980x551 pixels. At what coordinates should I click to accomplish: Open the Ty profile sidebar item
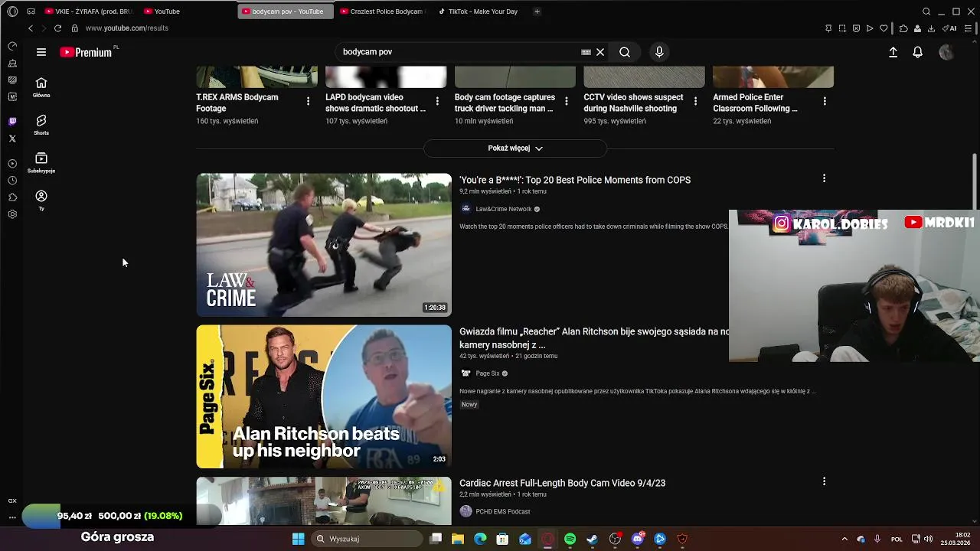[x=41, y=201]
